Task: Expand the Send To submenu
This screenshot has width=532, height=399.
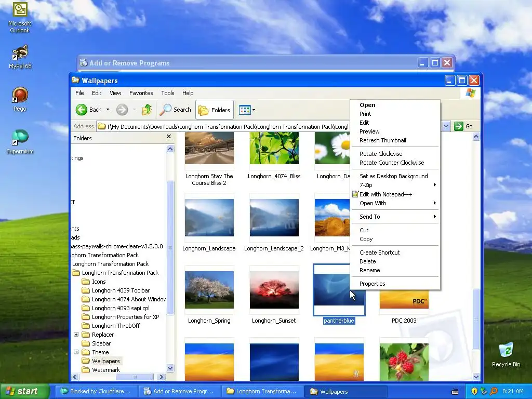Action: (x=395, y=217)
